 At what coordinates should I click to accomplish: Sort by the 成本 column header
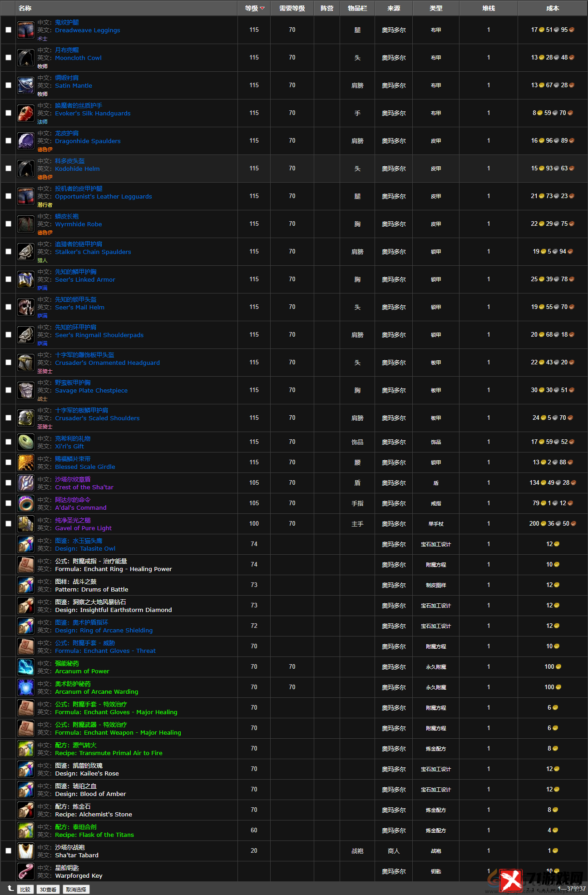[x=553, y=8]
